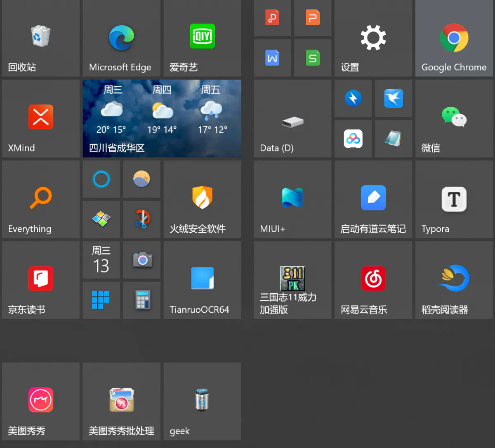Screen dimensions: 495x448
Task: Open the Calculator tile
Action: coord(142,300)
